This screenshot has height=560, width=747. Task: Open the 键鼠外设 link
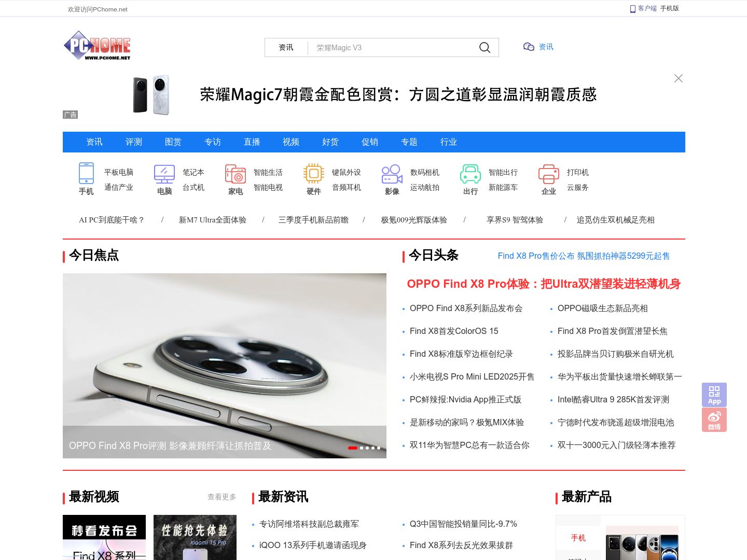pyautogui.click(x=347, y=172)
